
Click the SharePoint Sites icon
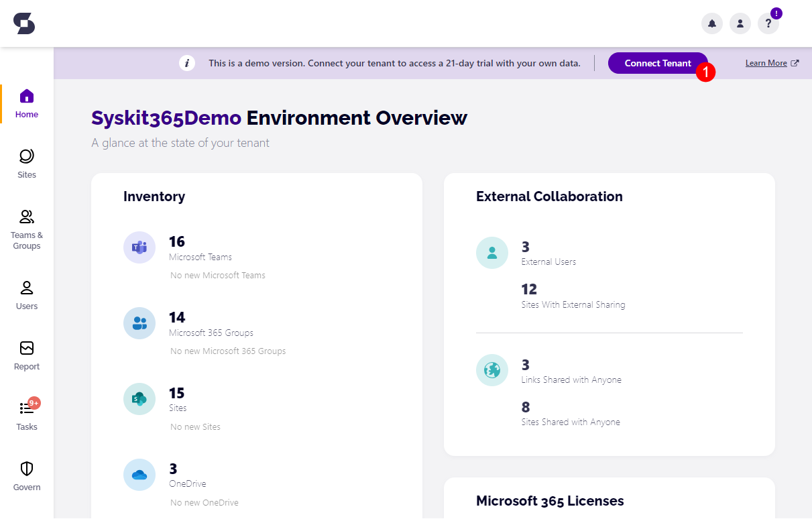point(139,399)
